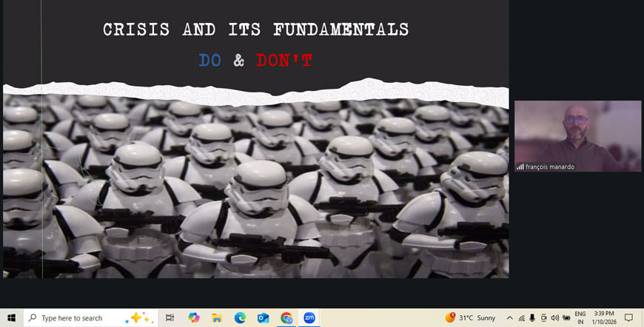
Task: Open Outlook from the taskbar
Action: click(x=263, y=317)
